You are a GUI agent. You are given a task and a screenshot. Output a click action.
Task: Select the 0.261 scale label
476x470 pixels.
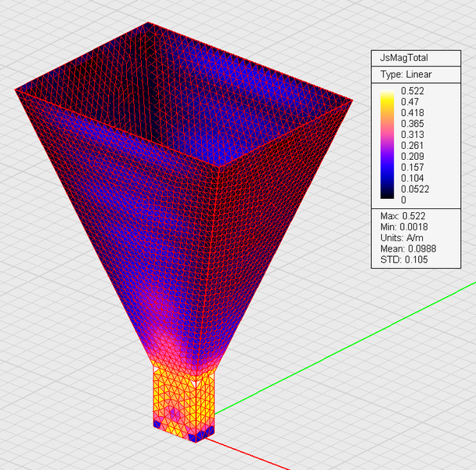(412, 145)
